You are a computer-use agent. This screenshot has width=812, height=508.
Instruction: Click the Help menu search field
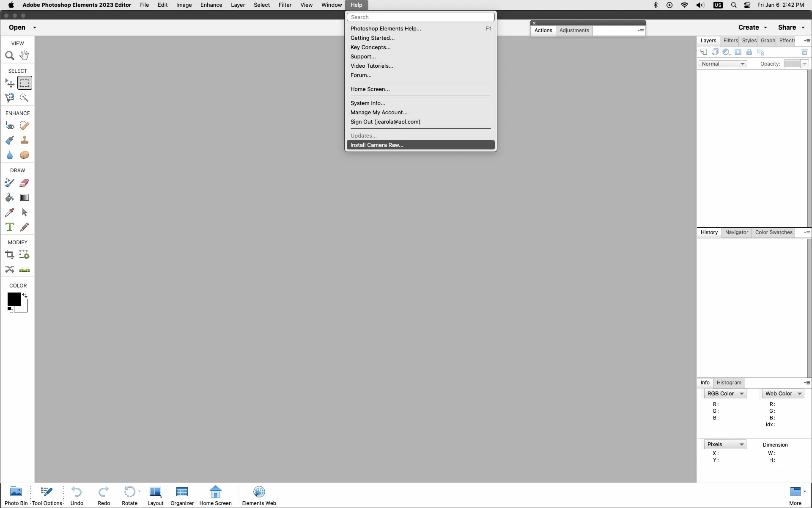420,17
